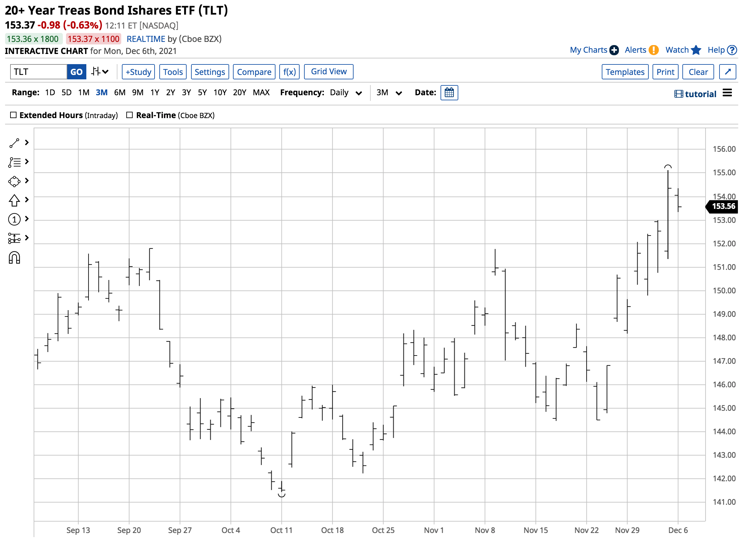The height and width of the screenshot is (546, 756).
Task: Click the +Study button
Action: click(138, 72)
